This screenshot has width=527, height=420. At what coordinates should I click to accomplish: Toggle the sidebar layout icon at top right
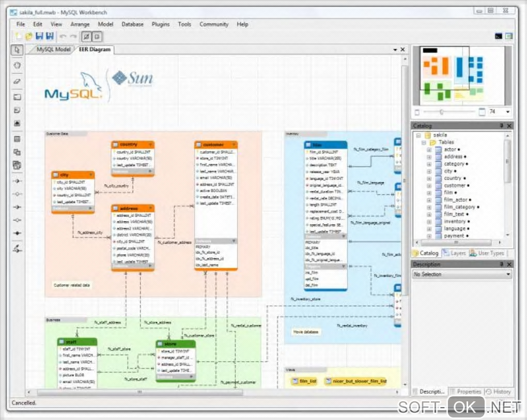(x=509, y=36)
